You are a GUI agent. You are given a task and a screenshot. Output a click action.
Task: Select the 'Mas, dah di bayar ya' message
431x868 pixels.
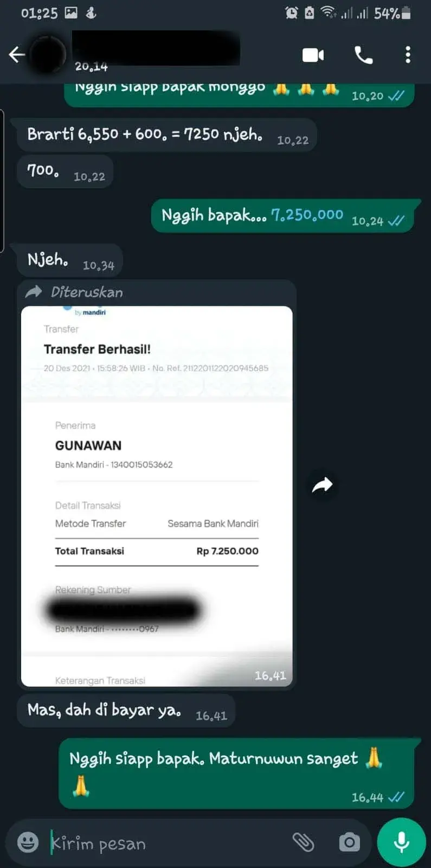click(126, 711)
